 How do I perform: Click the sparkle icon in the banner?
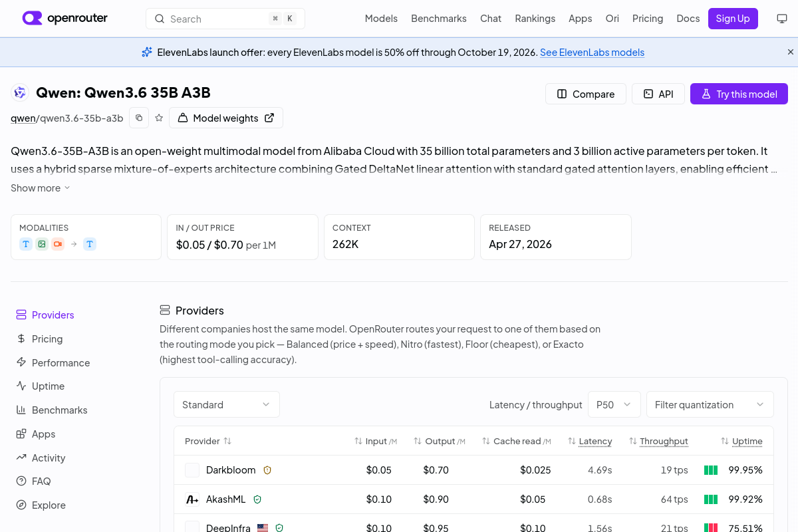click(x=147, y=52)
